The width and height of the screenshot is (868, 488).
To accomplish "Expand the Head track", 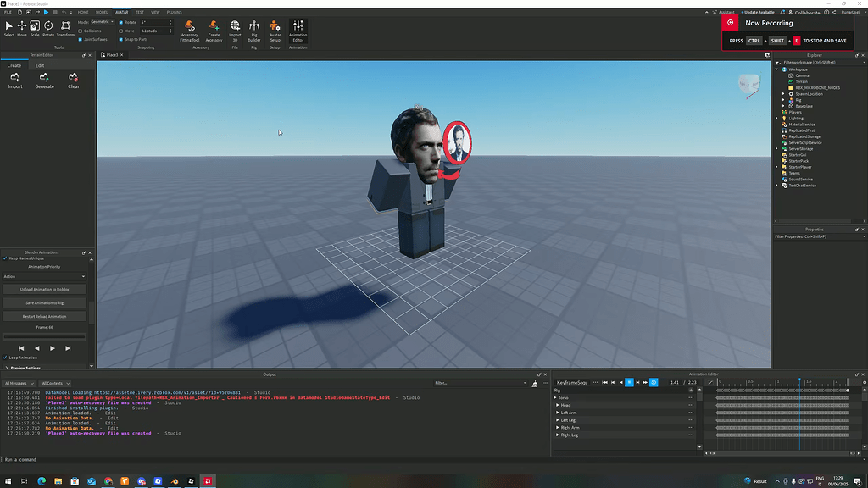I will tap(558, 405).
